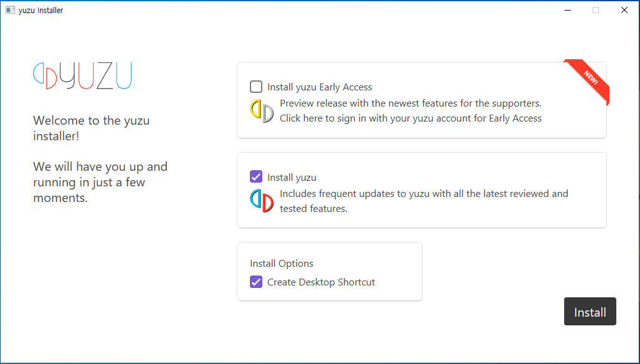Tick the Install yuzu Early Access checkbox

256,87
